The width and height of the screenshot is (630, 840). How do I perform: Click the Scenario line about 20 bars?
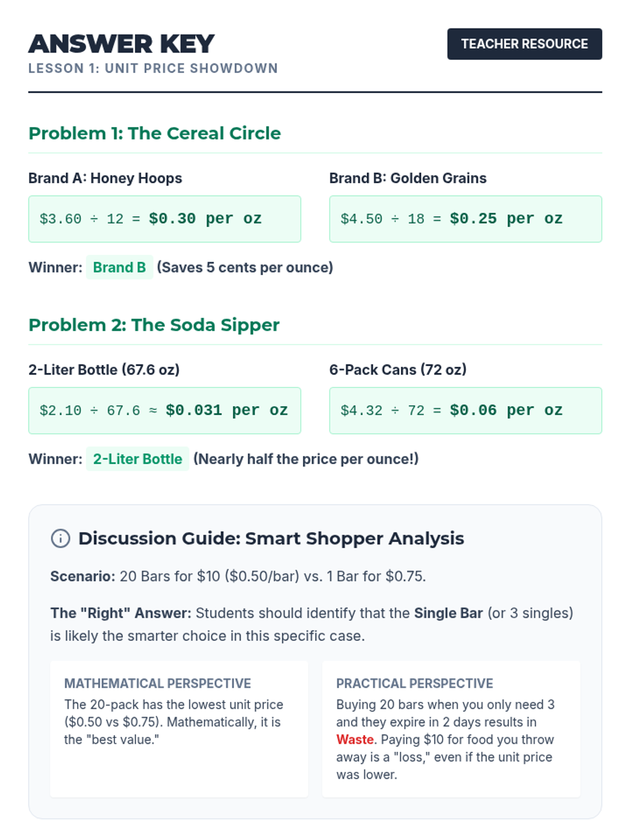coord(238,576)
